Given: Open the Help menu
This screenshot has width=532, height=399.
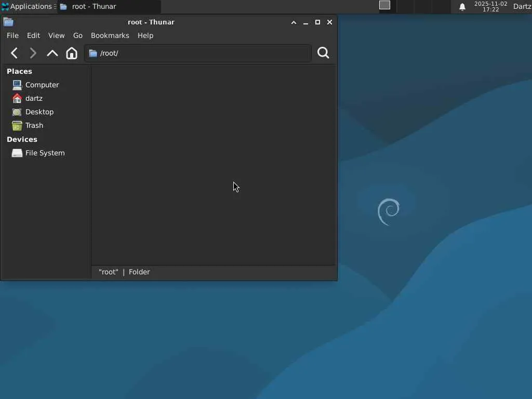Looking at the screenshot, I should [145, 36].
